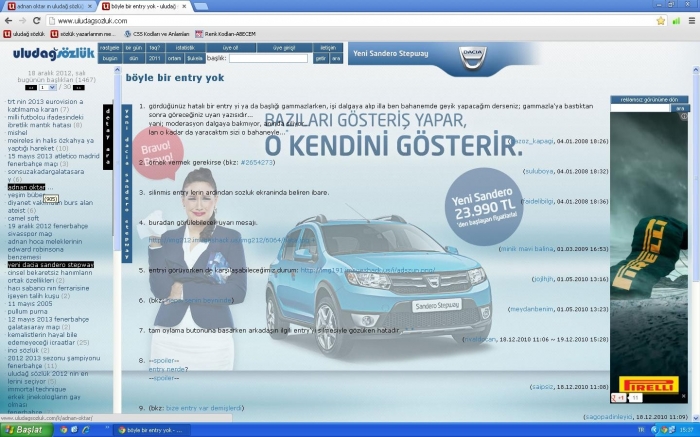Click the taskbar 'böyle bir entry yok' window button
Image resolution: width=700 pixels, height=437 pixels.
pos(152,430)
